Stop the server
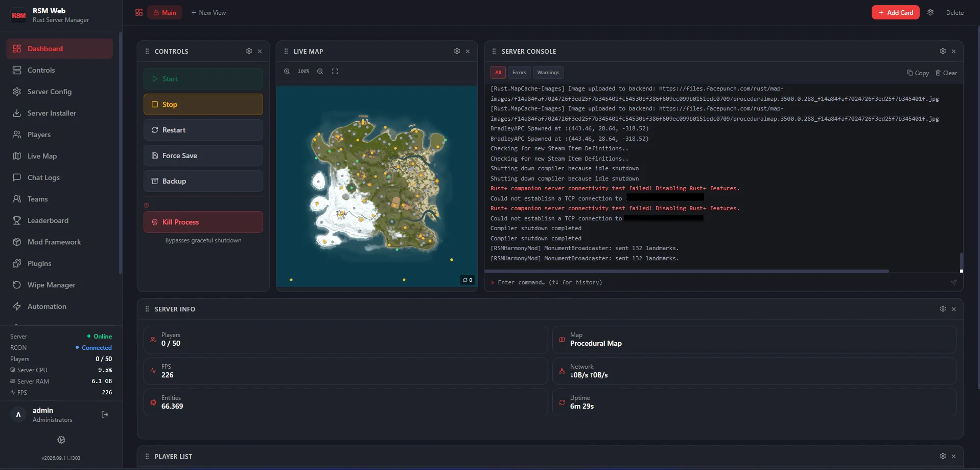The height and width of the screenshot is (470, 980). pos(203,104)
